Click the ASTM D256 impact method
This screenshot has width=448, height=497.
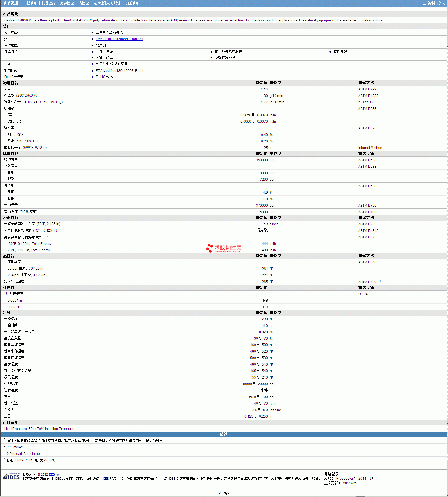(x=367, y=224)
